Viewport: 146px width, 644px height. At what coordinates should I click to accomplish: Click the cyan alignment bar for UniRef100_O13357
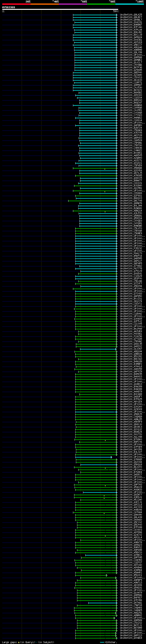pos(98,349)
